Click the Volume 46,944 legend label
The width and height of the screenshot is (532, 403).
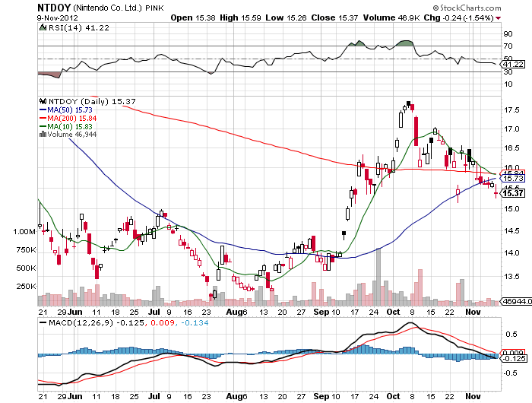72,135
